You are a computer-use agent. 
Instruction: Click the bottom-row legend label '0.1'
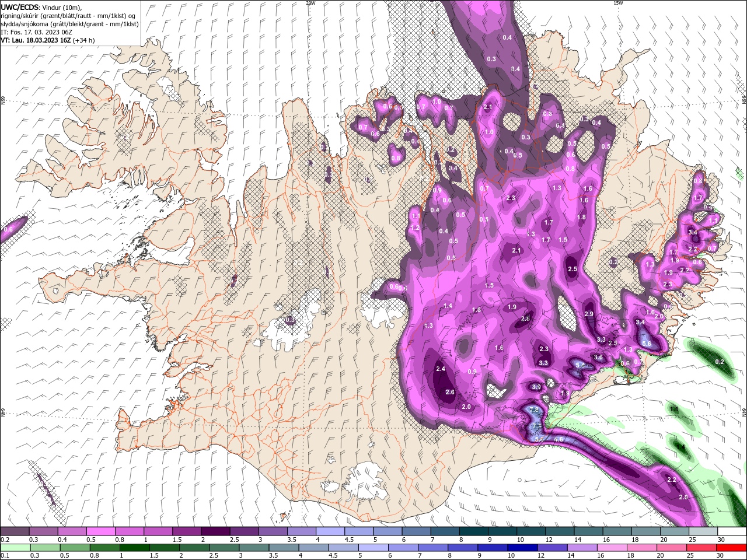(x=5, y=555)
